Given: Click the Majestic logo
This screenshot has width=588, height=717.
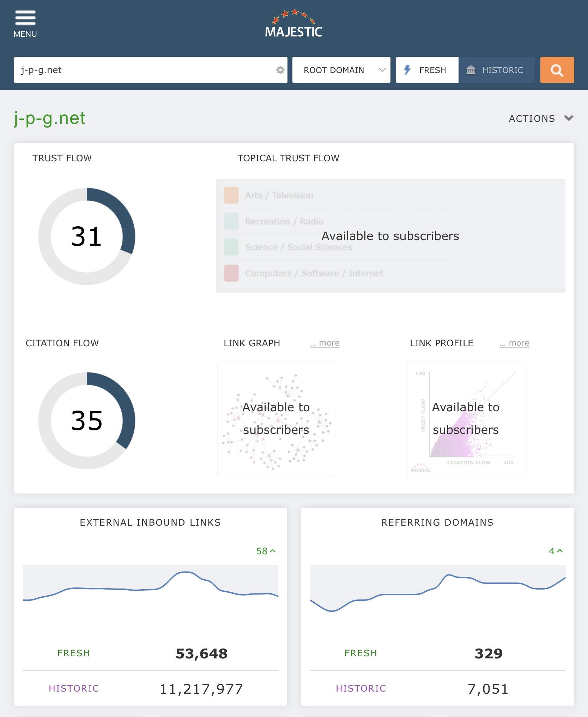Looking at the screenshot, I should 293,23.
